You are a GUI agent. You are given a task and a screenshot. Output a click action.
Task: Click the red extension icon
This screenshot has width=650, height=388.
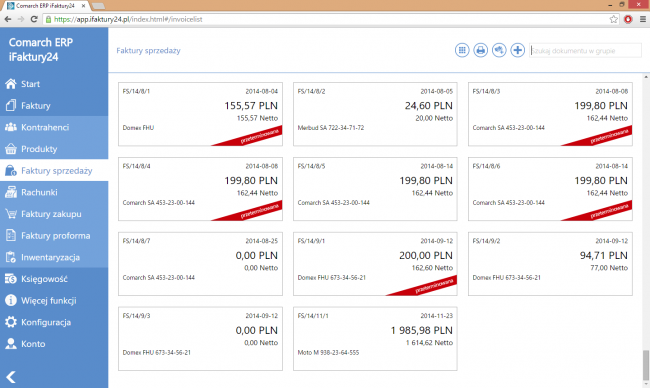(628, 19)
